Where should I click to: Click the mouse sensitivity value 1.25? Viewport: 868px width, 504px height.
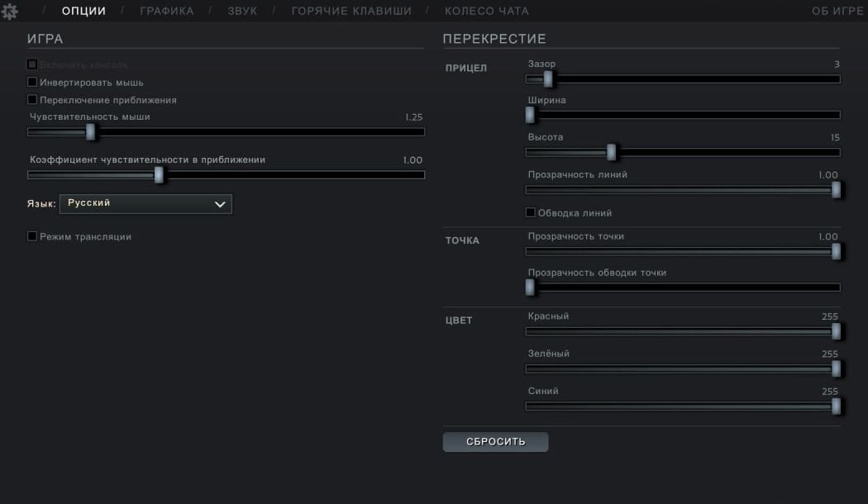413,117
